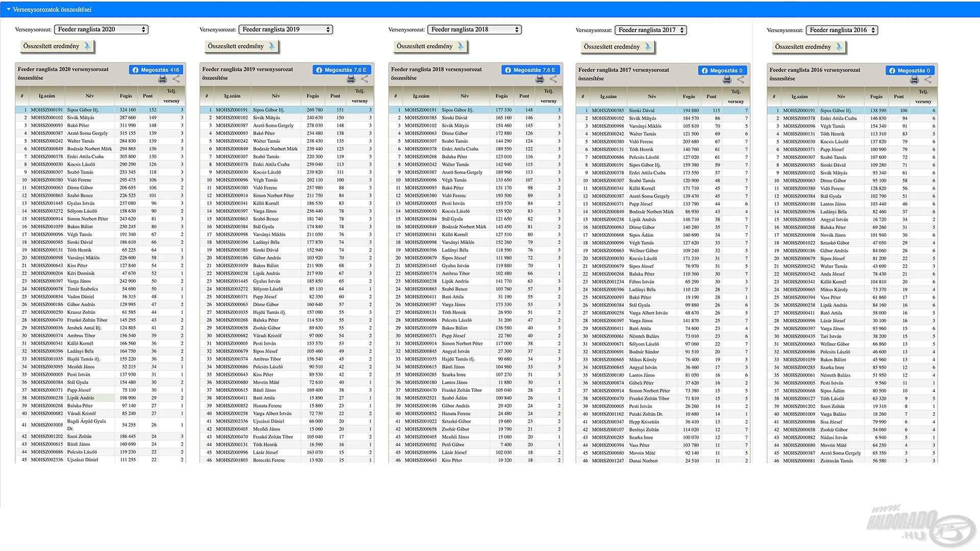Open the Feeder ranglista 2017 series dropdown

(x=651, y=30)
